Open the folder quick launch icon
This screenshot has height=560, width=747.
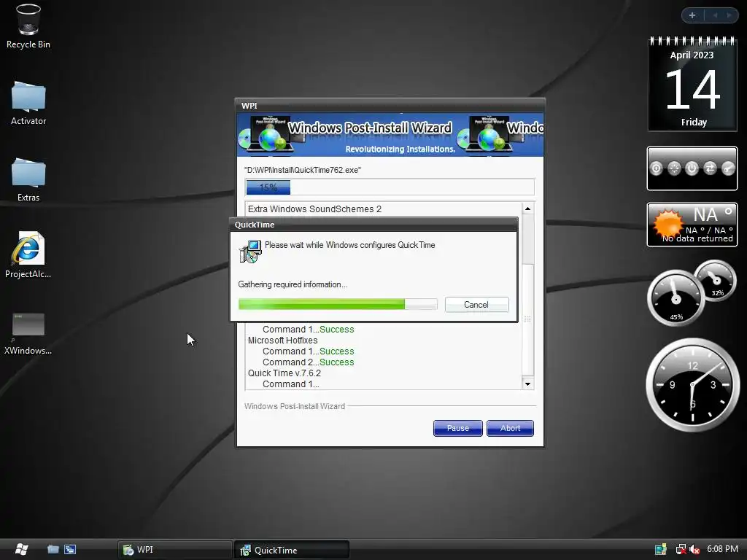[53, 550]
